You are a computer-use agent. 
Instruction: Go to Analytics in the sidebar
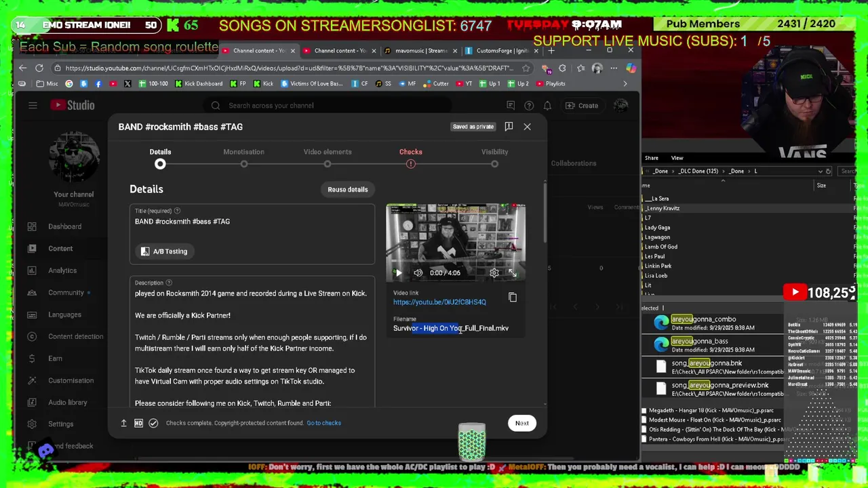point(62,270)
